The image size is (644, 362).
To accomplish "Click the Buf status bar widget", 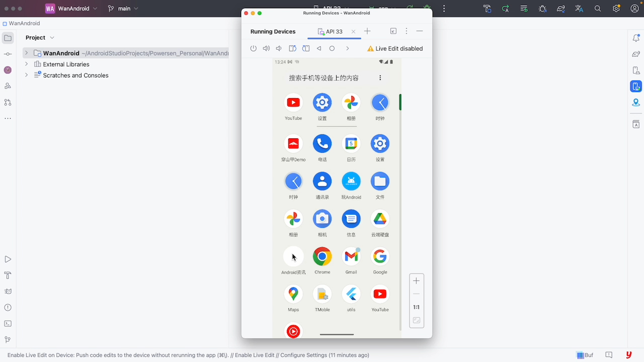I will [x=585, y=355].
